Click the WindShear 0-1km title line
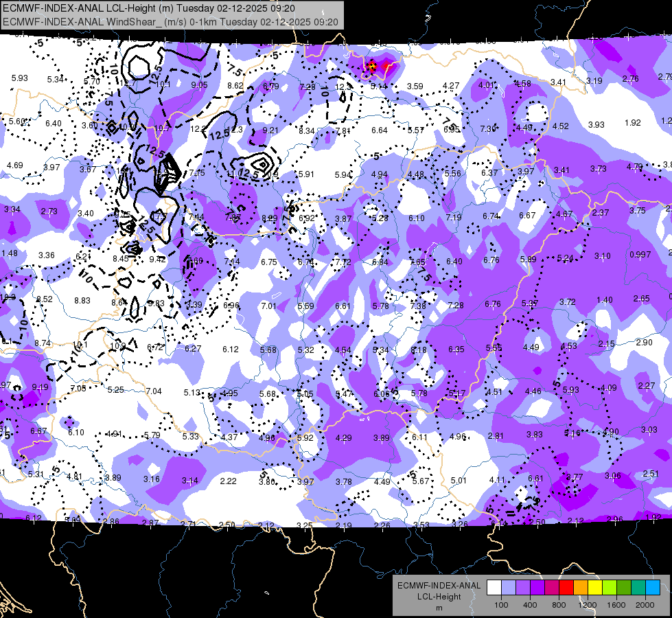Screen dimensions: 672x618 tap(170, 22)
